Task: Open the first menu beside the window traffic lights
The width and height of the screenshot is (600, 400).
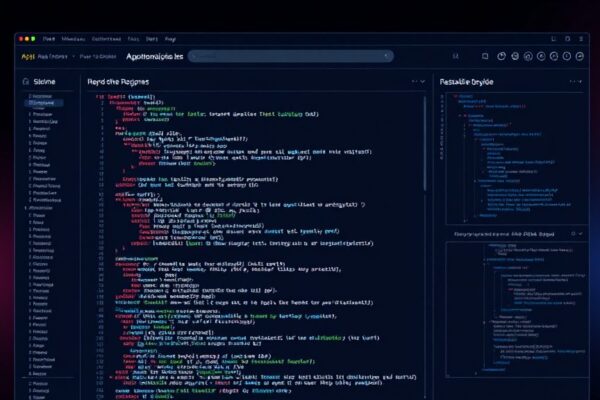Action: pyautogui.click(x=49, y=39)
